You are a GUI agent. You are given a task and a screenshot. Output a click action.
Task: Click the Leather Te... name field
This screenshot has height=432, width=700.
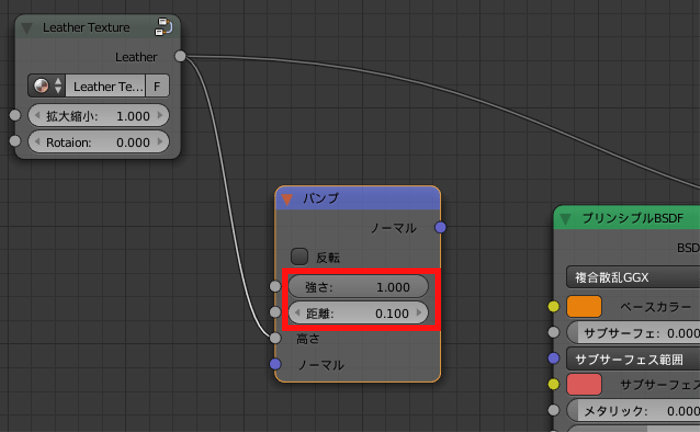[x=105, y=86]
